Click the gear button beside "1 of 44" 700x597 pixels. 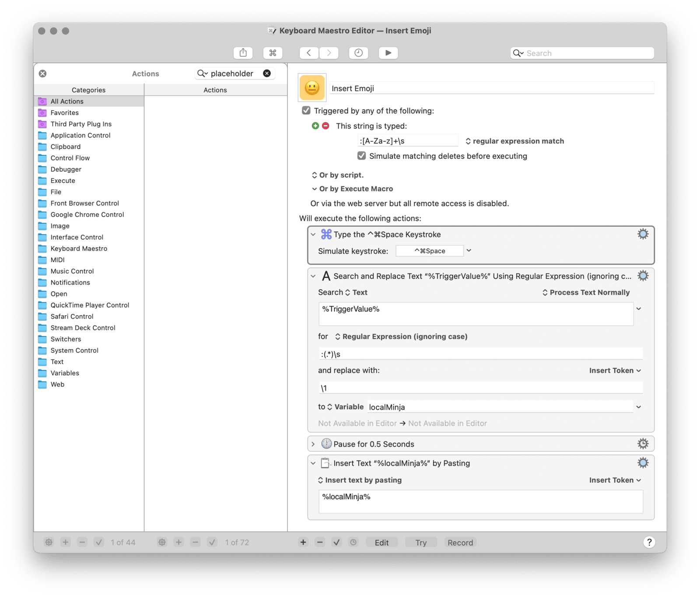click(x=49, y=542)
